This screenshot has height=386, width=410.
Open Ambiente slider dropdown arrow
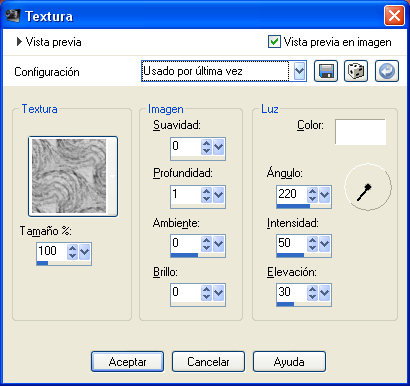click(x=218, y=244)
